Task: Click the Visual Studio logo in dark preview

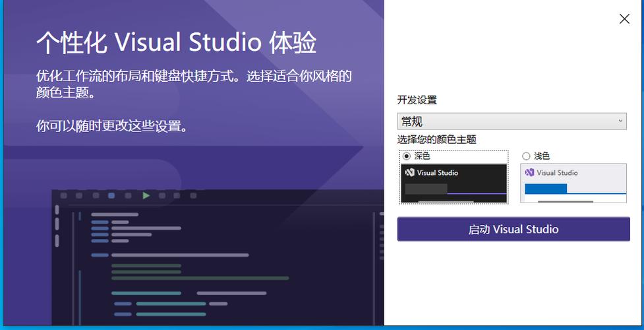Action: 409,173
